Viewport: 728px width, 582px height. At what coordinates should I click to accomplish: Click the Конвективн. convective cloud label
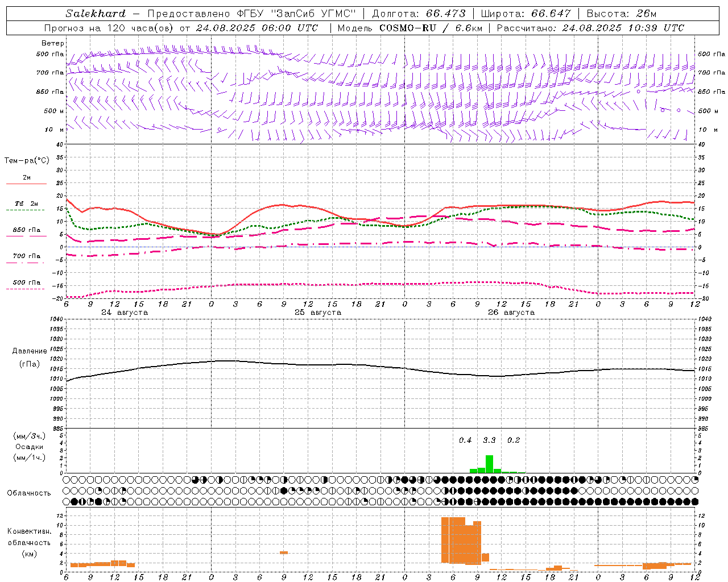pyautogui.click(x=29, y=531)
